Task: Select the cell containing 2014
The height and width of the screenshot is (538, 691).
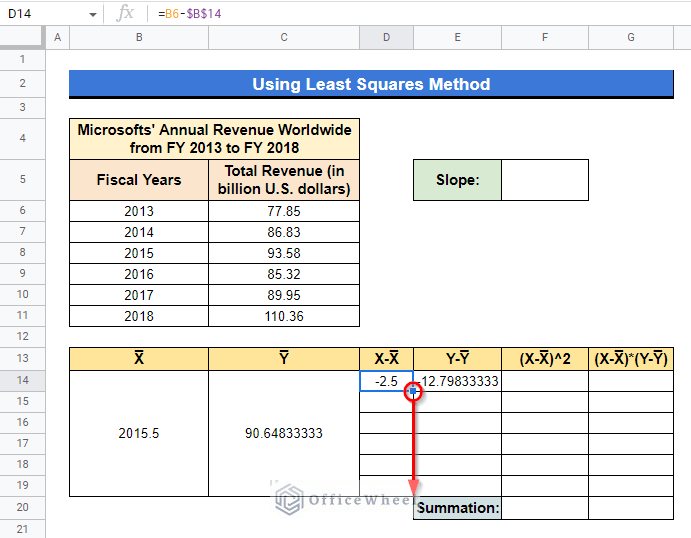Action: pos(139,232)
